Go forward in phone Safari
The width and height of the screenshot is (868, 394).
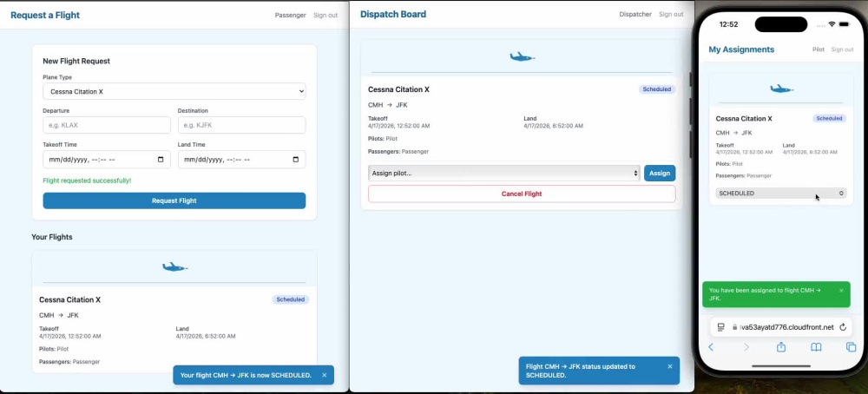(746, 347)
